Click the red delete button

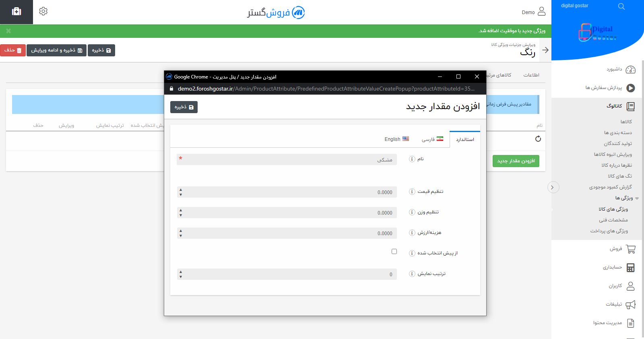[x=13, y=50]
